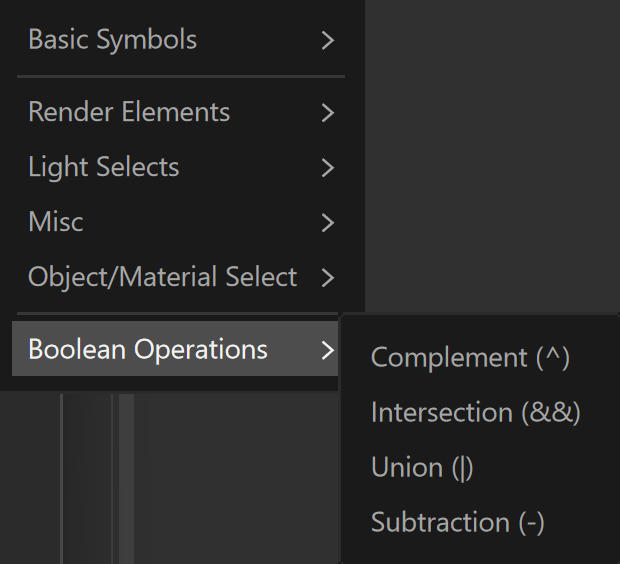Click the arrow next to Boolean Operations

[328, 350]
